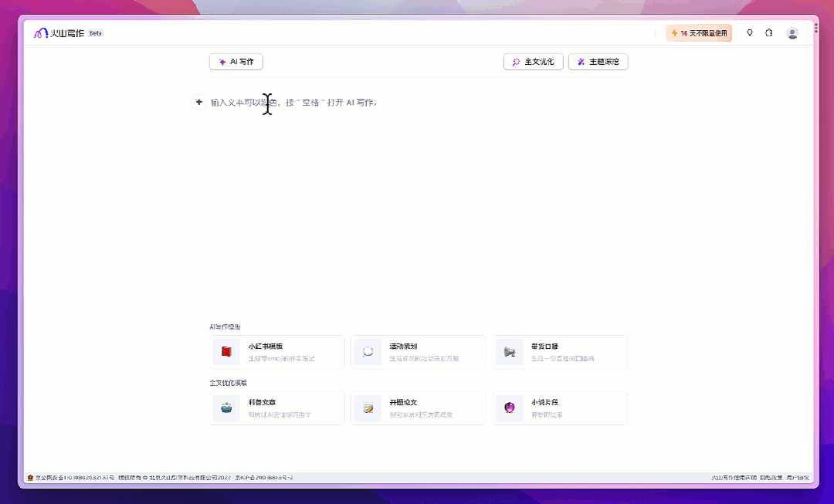This screenshot has width=834, height=504.
Task: Click the 活动策划 template icon
Action: 367,352
